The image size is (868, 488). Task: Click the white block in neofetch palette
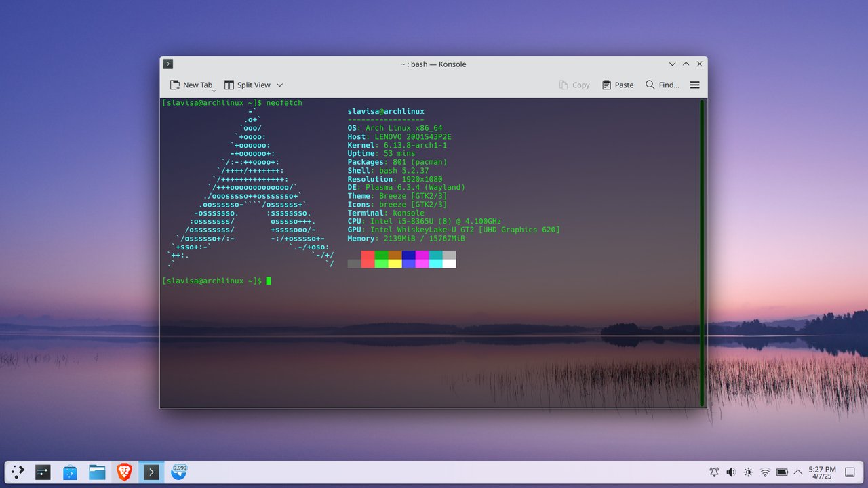tap(449, 264)
